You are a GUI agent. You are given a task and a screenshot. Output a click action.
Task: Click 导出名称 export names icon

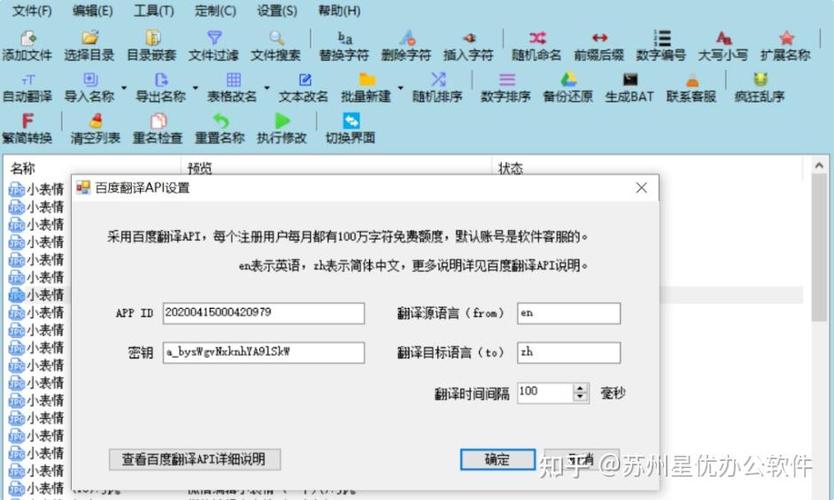click(161, 88)
